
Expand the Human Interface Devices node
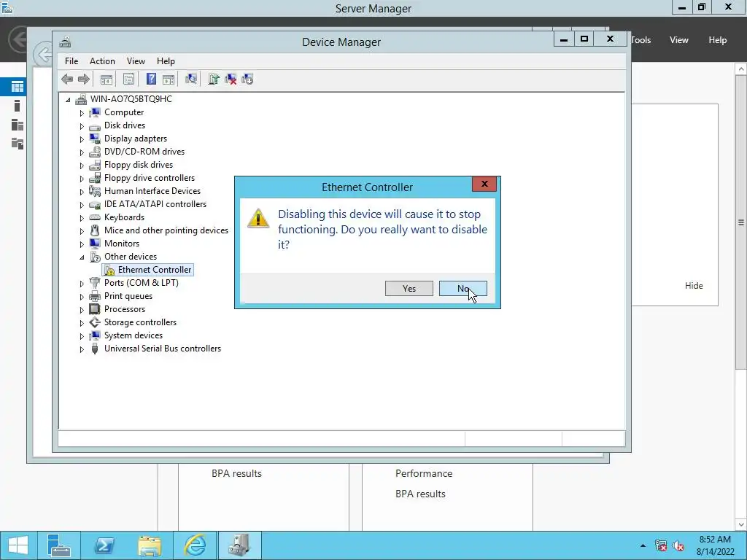coord(82,192)
